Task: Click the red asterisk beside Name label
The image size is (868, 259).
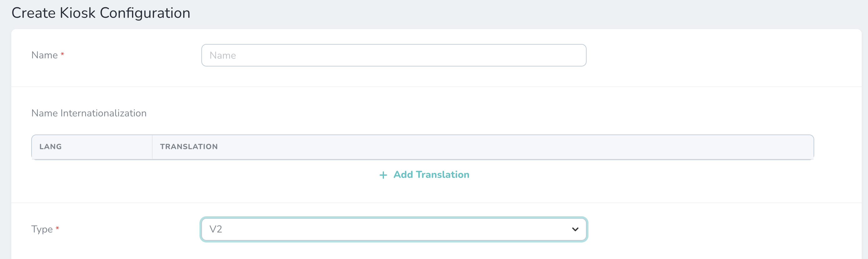Action: [62, 54]
